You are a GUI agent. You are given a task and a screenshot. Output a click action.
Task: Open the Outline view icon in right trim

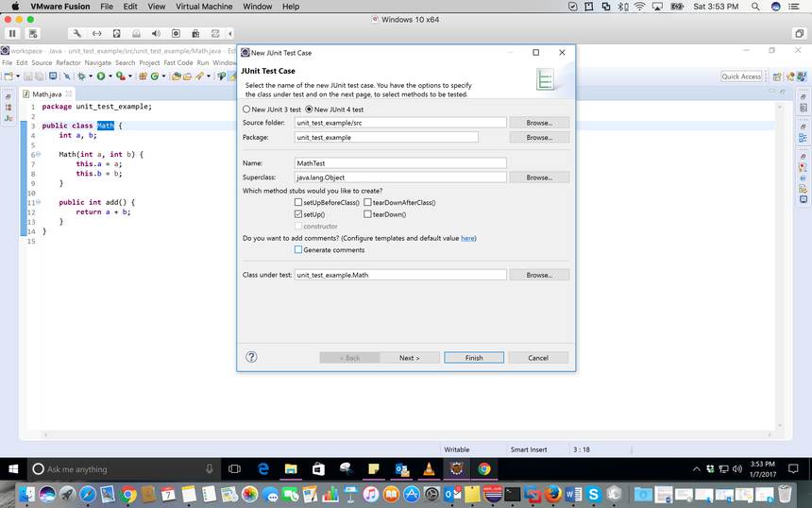point(804,138)
